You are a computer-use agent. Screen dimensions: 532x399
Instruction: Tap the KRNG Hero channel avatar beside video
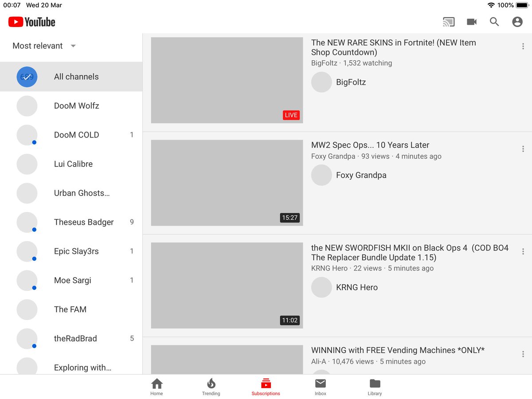(321, 287)
